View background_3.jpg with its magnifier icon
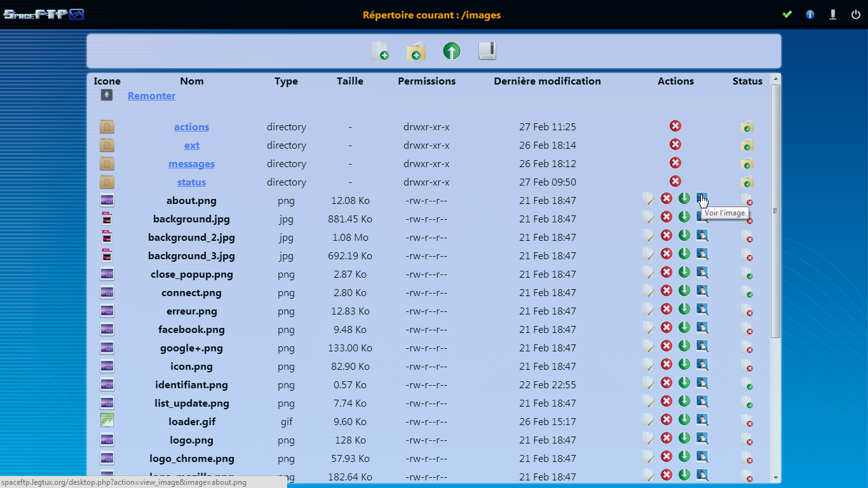The width and height of the screenshot is (868, 488). pyautogui.click(x=702, y=254)
